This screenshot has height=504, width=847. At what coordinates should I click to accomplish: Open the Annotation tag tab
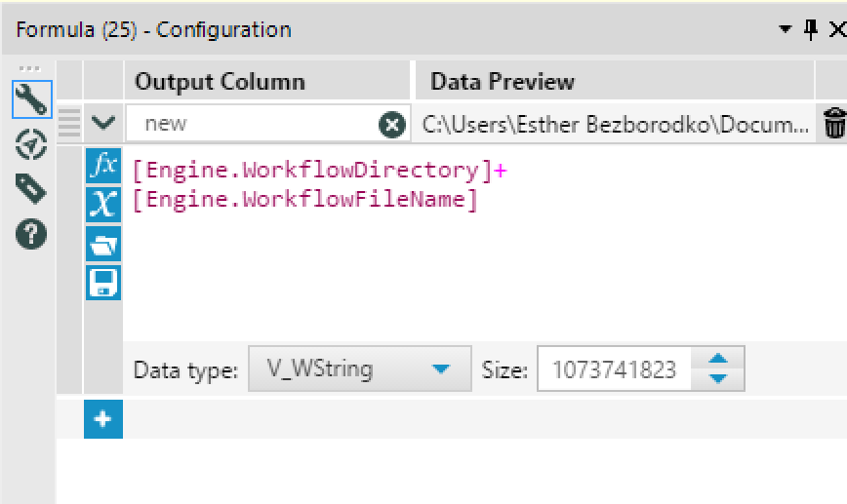31,189
